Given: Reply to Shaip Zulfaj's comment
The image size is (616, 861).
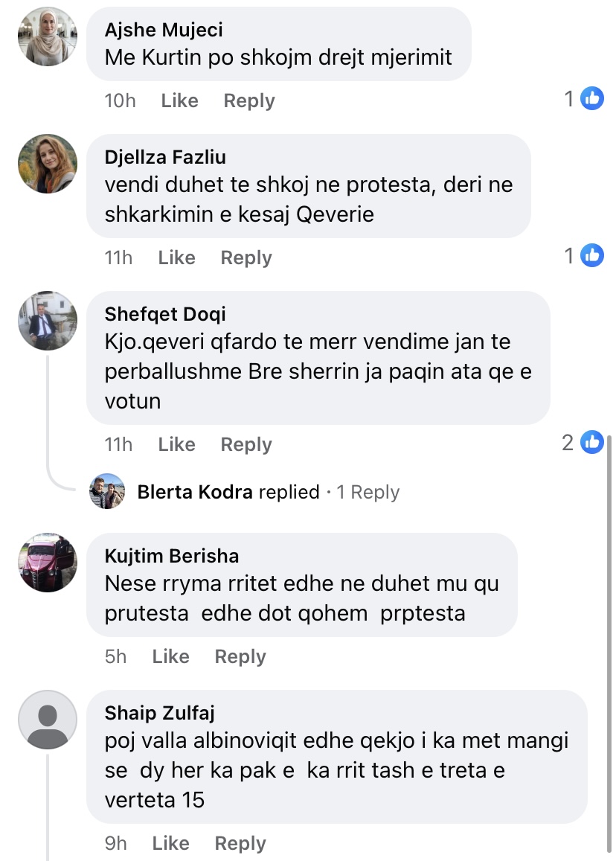Looking at the screenshot, I should [x=240, y=843].
